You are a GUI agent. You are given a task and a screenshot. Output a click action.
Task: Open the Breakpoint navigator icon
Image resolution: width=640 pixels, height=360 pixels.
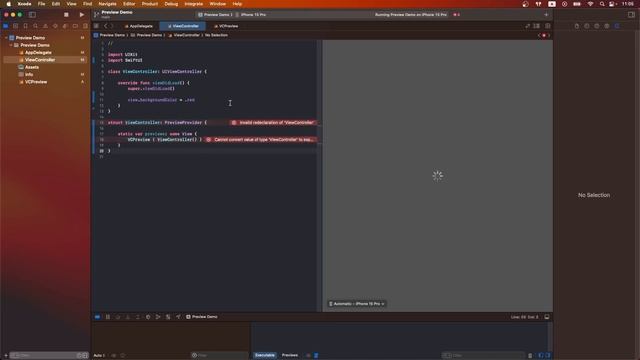(75, 26)
